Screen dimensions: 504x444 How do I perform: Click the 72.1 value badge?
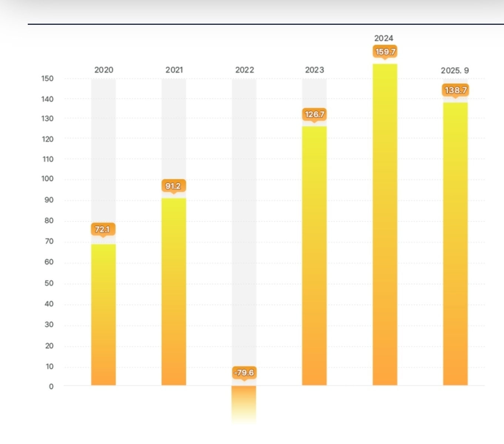[x=103, y=229]
